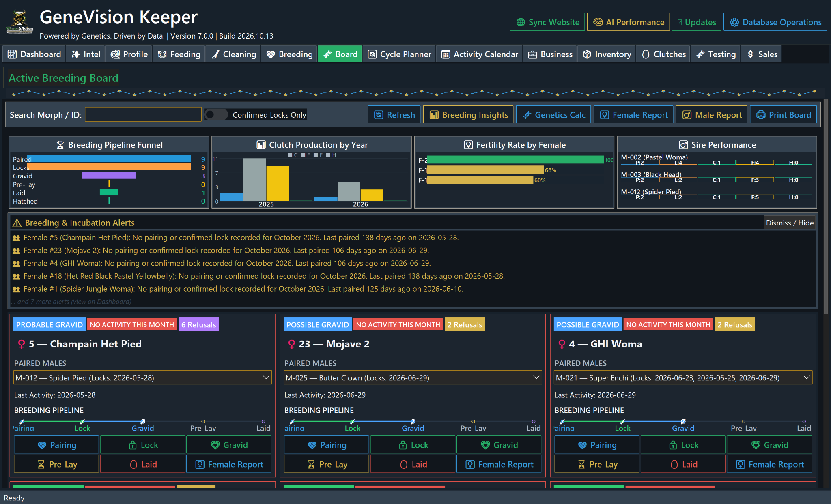Screen dimensions: 831x504
Task: Click the printer icon on Print Board
Action: coord(761,115)
